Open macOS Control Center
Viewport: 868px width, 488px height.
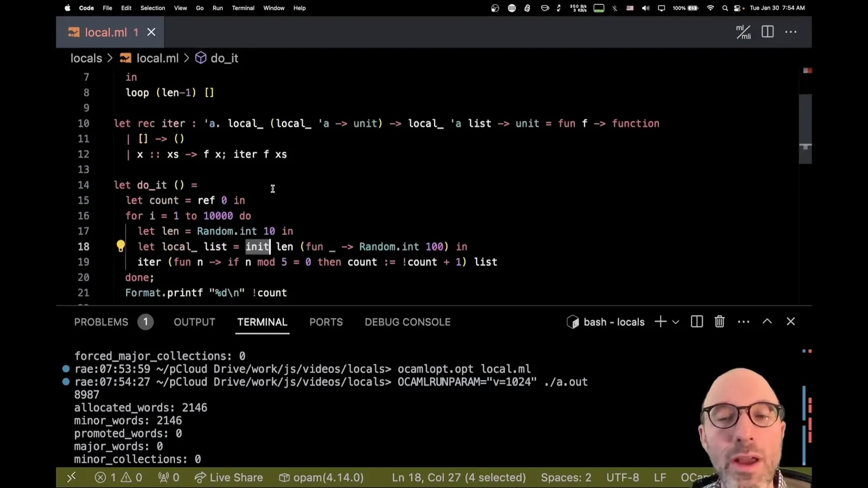click(x=738, y=8)
